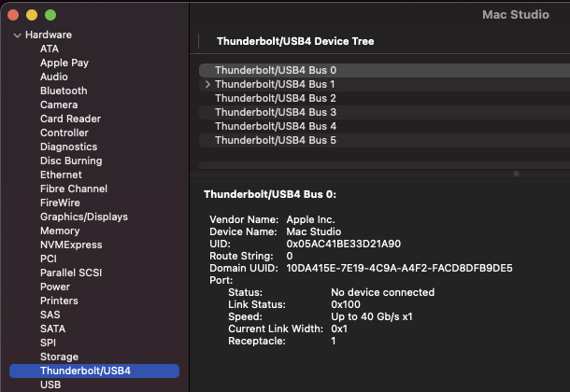The width and height of the screenshot is (570, 392).
Task: Select PCI in the sidebar
Action: pyautogui.click(x=49, y=259)
